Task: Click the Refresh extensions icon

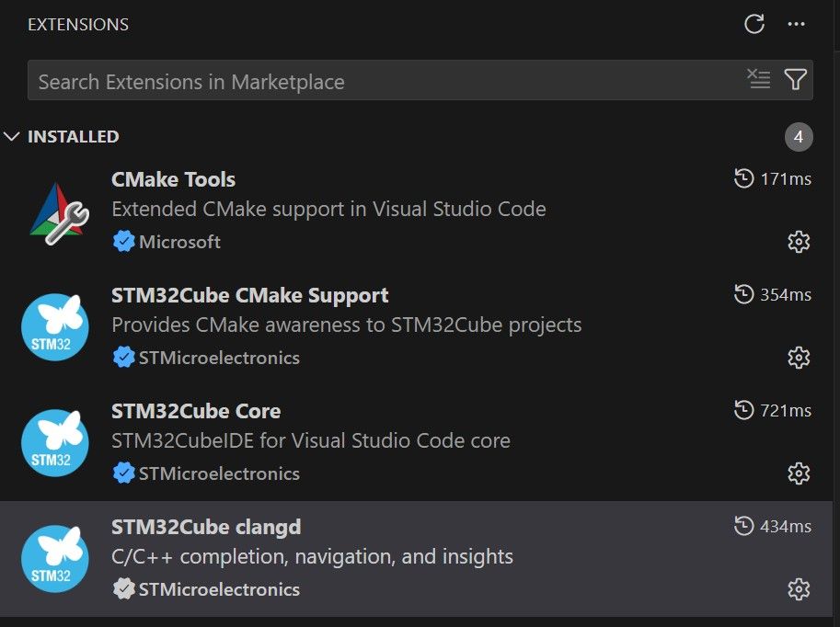Action: pyautogui.click(x=754, y=25)
